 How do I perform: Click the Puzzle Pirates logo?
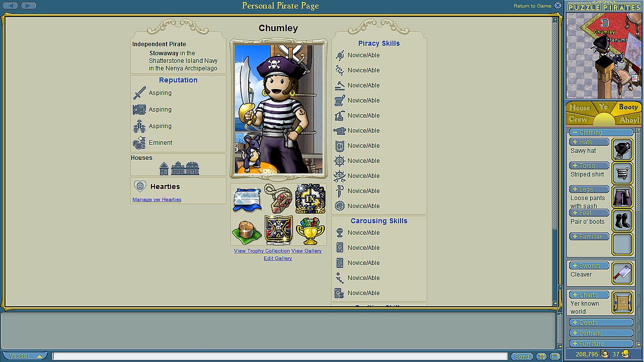click(x=604, y=7)
